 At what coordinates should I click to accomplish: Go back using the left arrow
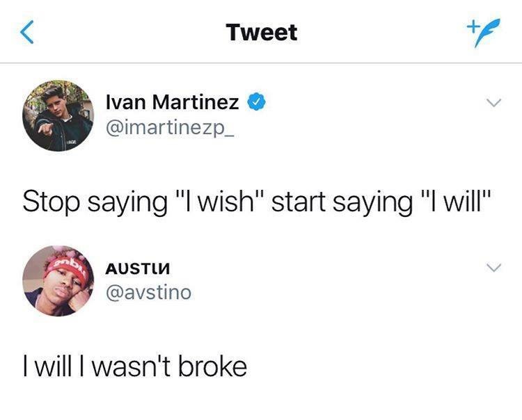(27, 32)
